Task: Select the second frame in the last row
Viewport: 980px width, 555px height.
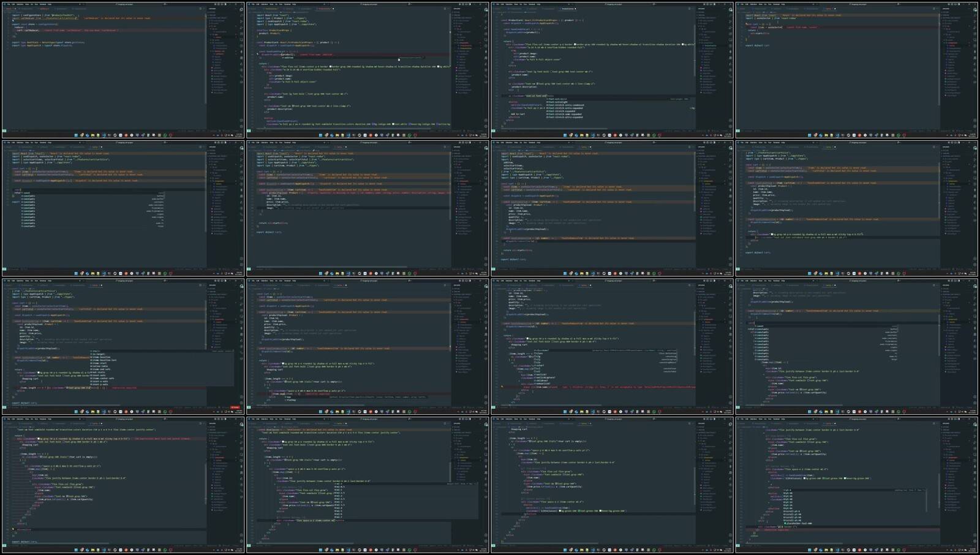Action: (367, 485)
